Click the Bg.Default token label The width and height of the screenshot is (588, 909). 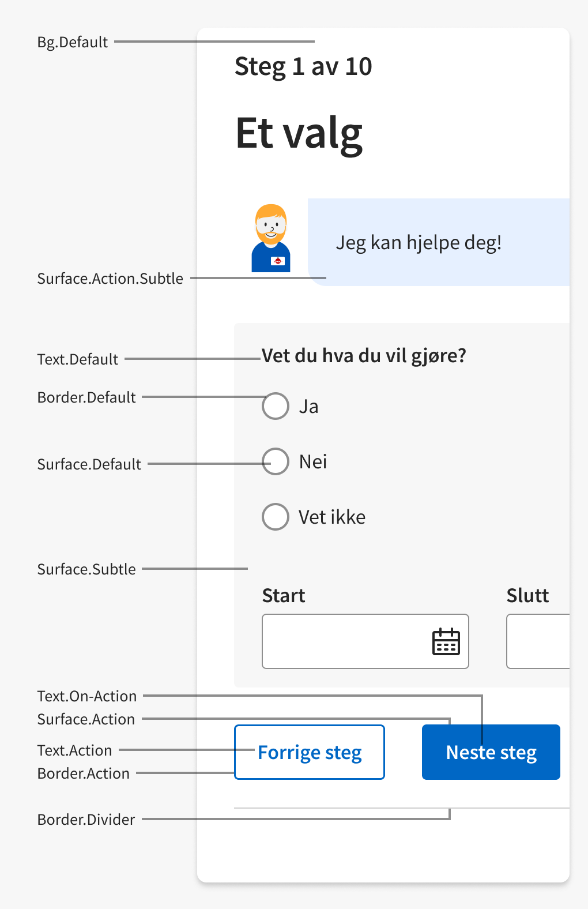pos(73,42)
